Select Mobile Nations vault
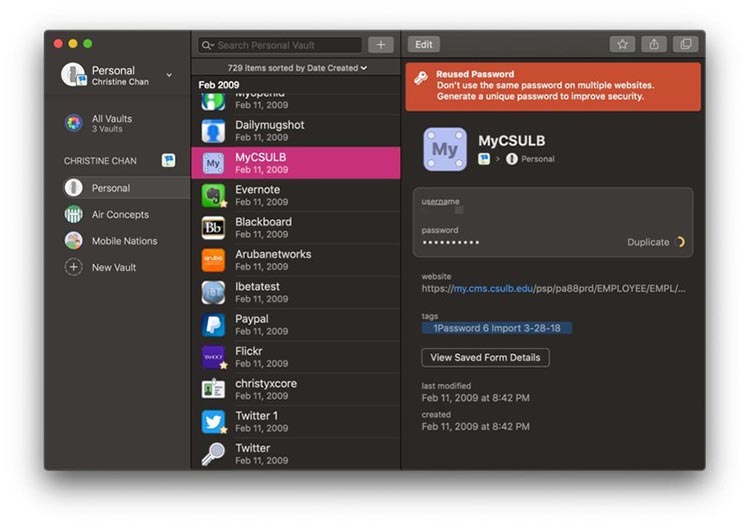Screen dimensions: 750x527 point(117,241)
